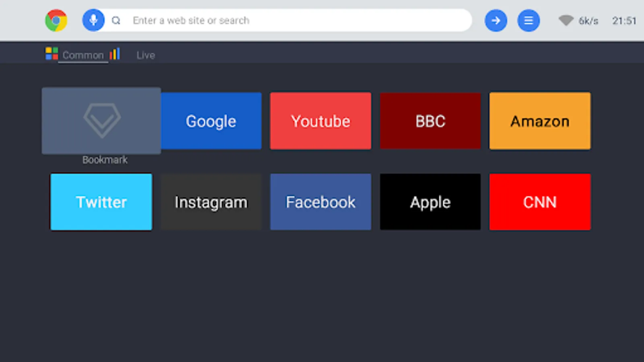This screenshot has height=362, width=644.
Task: Open the Bookmark tile
Action: coord(101,121)
